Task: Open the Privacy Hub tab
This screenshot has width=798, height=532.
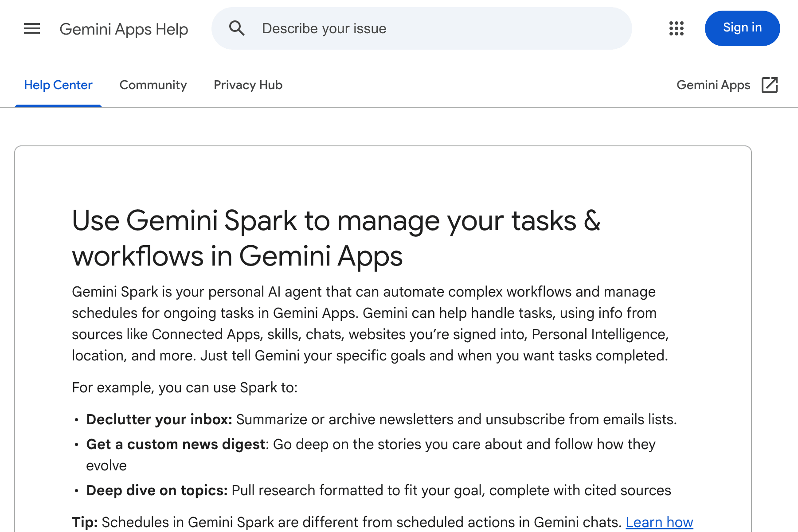Action: 248,85
